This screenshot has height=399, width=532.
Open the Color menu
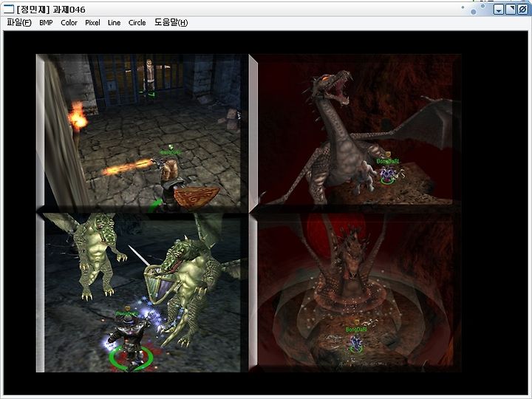pyautogui.click(x=69, y=23)
